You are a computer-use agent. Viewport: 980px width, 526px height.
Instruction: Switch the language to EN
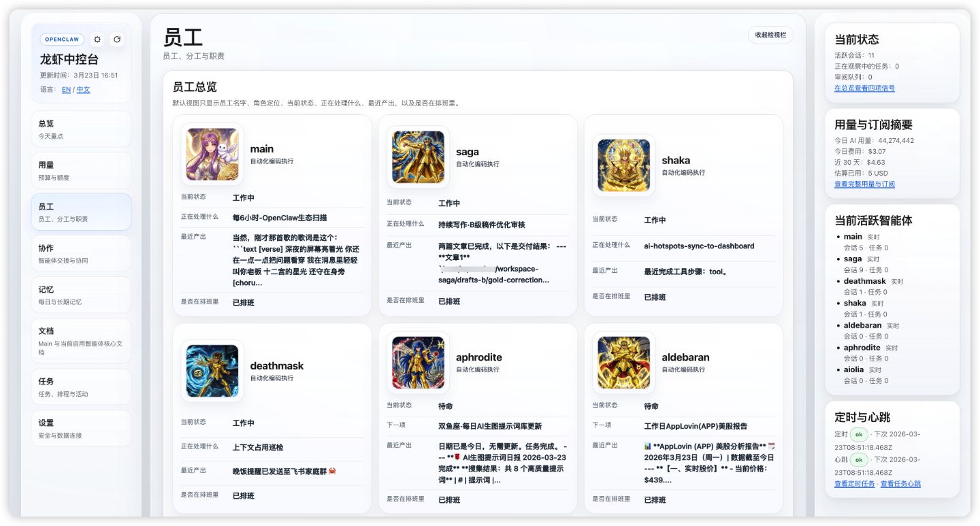click(66, 89)
